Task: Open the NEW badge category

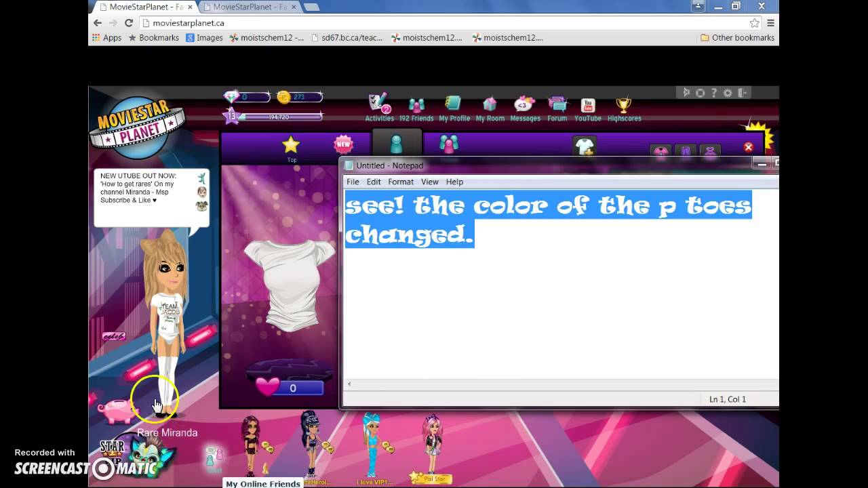Action: click(344, 144)
